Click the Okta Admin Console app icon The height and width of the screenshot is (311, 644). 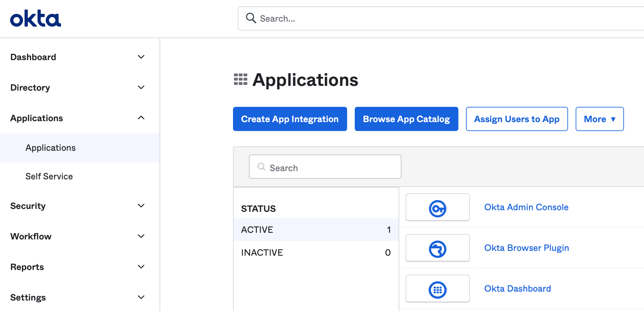point(437,208)
